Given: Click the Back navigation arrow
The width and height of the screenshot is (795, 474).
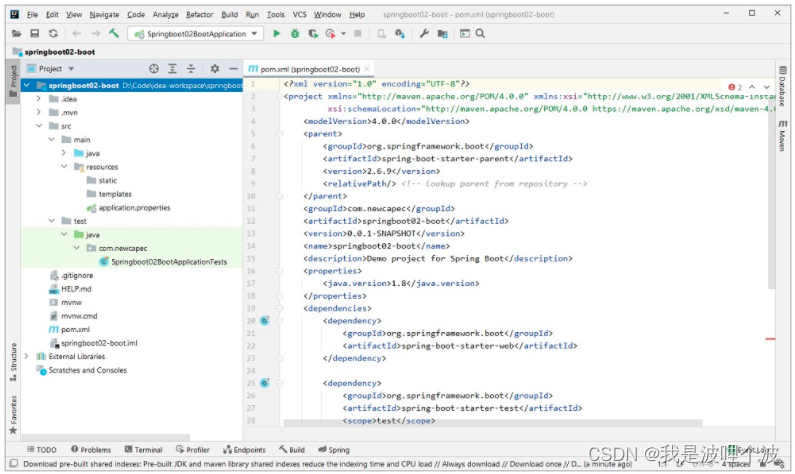Looking at the screenshot, I should [x=77, y=34].
